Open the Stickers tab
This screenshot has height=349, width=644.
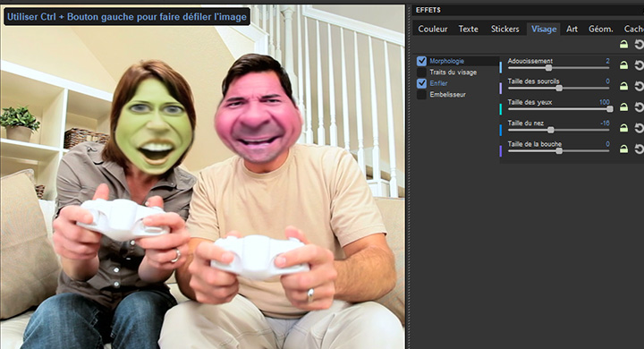504,29
